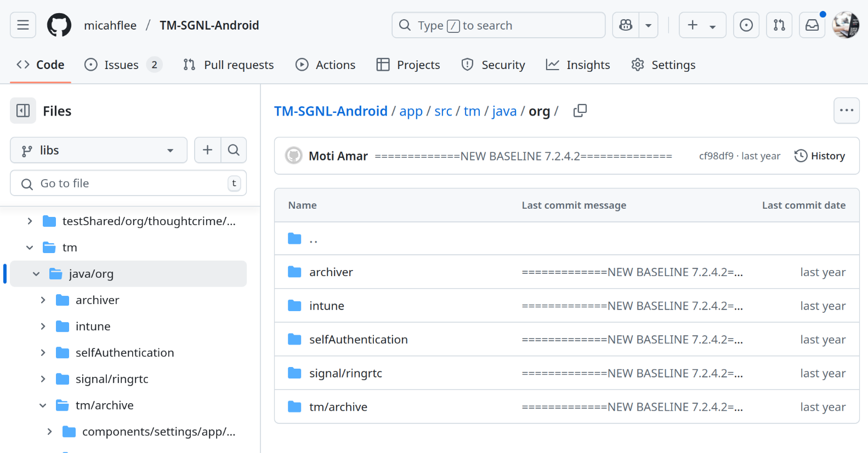Switch to the Issues tab
Viewport: 868px width, 453px height.
(x=123, y=65)
